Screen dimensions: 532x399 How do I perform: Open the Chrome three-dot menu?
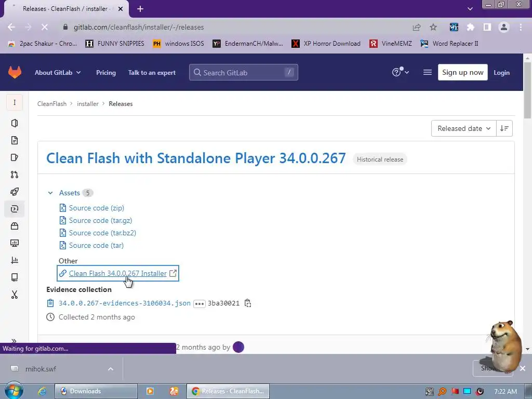[521, 27]
